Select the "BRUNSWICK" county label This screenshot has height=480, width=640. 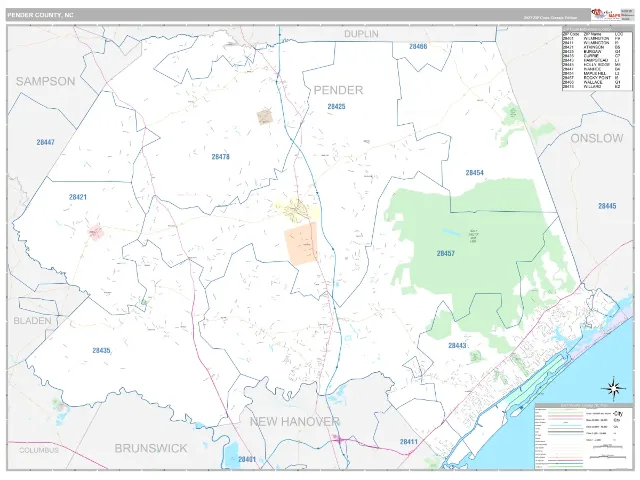pos(151,448)
